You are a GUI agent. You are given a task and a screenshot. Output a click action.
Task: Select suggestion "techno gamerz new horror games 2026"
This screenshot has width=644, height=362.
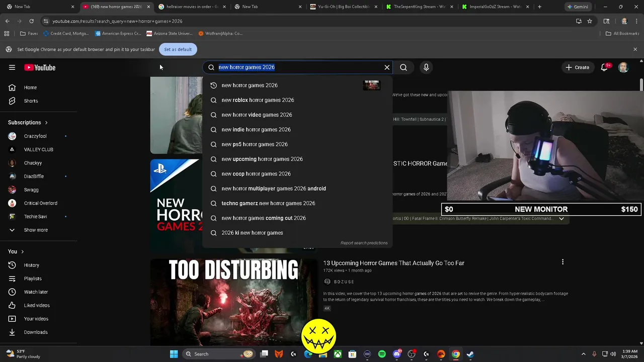(x=297, y=203)
